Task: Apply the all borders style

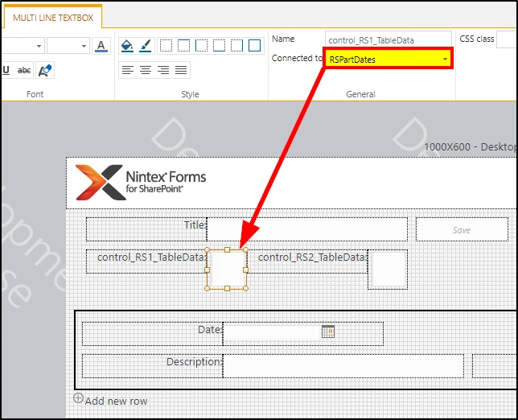Action: point(254,46)
